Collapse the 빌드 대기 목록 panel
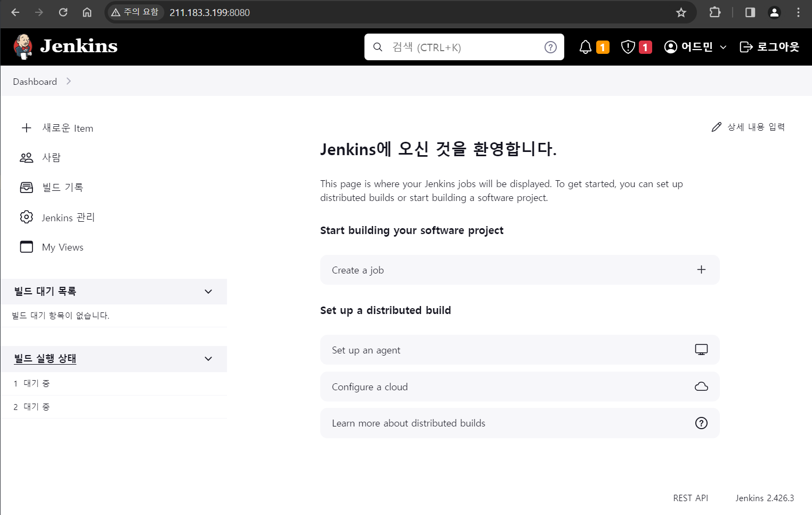Image resolution: width=812 pixels, height=515 pixels. pyautogui.click(x=208, y=292)
